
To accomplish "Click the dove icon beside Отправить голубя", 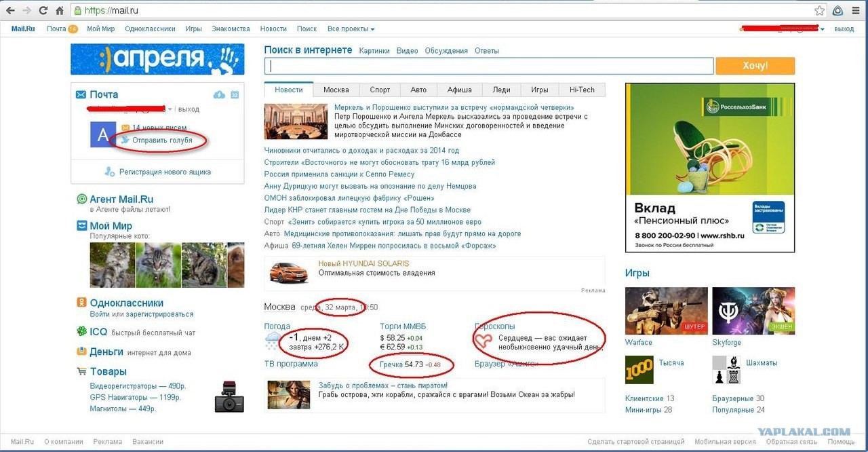I will click(x=125, y=140).
